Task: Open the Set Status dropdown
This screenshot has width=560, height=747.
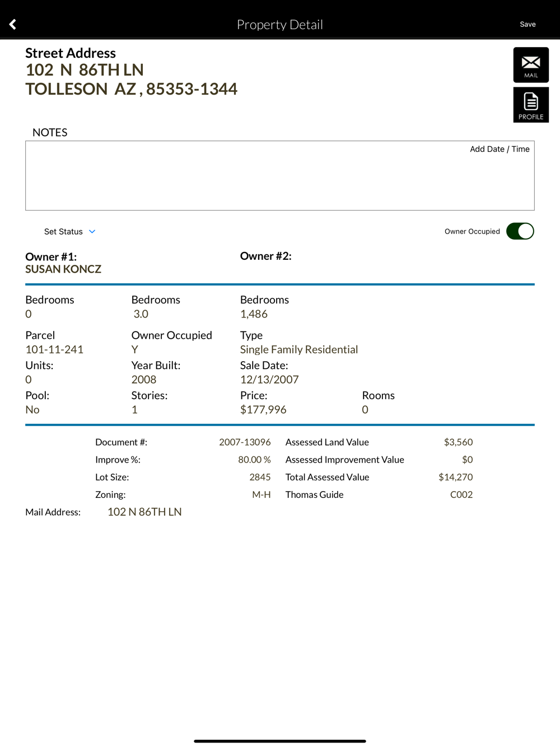Action: pos(70,231)
